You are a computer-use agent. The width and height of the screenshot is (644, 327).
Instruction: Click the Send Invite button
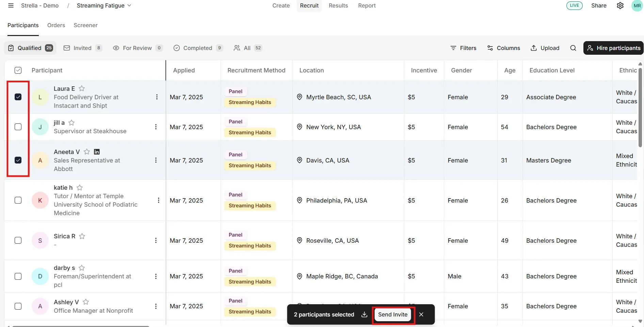pyautogui.click(x=393, y=314)
